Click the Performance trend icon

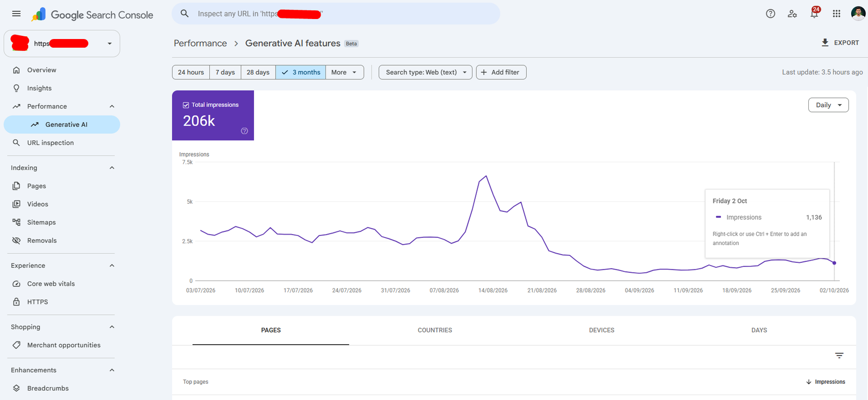pyautogui.click(x=16, y=106)
